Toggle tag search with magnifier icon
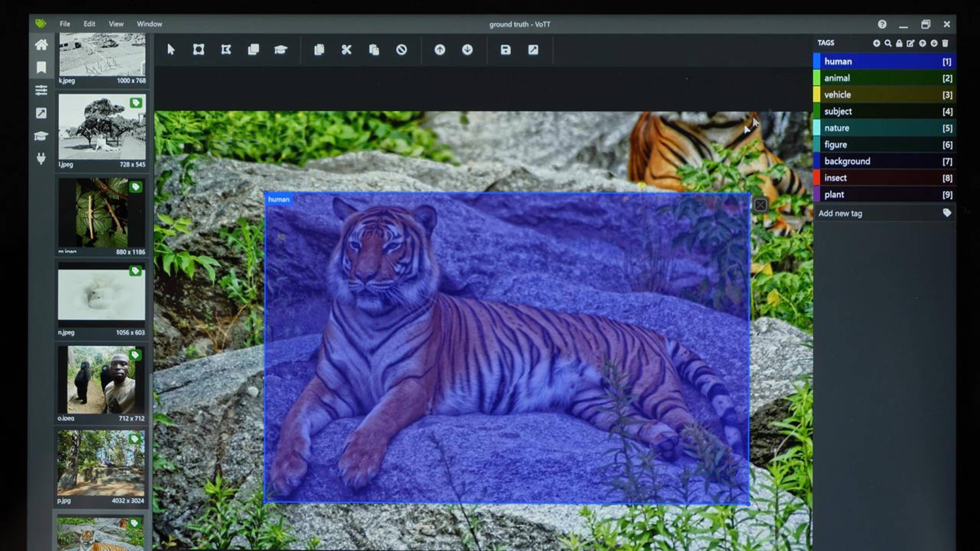The height and width of the screenshot is (551, 980). tap(888, 43)
